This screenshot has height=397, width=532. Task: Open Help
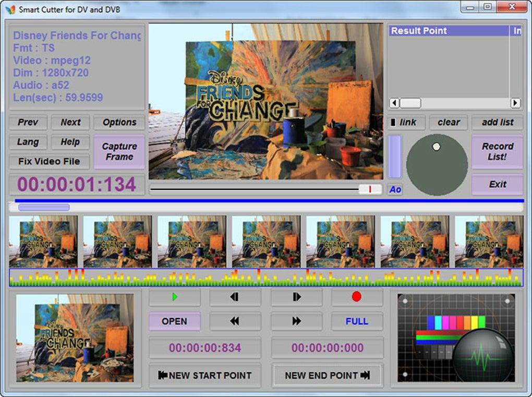click(x=70, y=142)
